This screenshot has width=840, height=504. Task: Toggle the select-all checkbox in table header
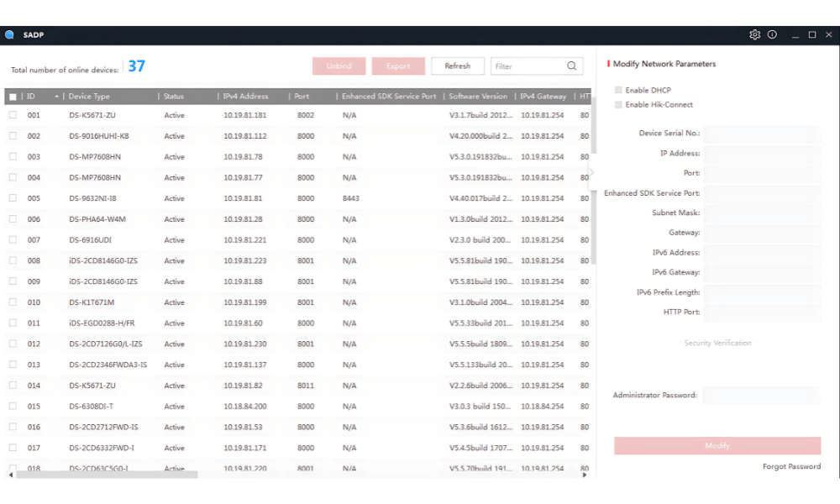pyautogui.click(x=13, y=97)
